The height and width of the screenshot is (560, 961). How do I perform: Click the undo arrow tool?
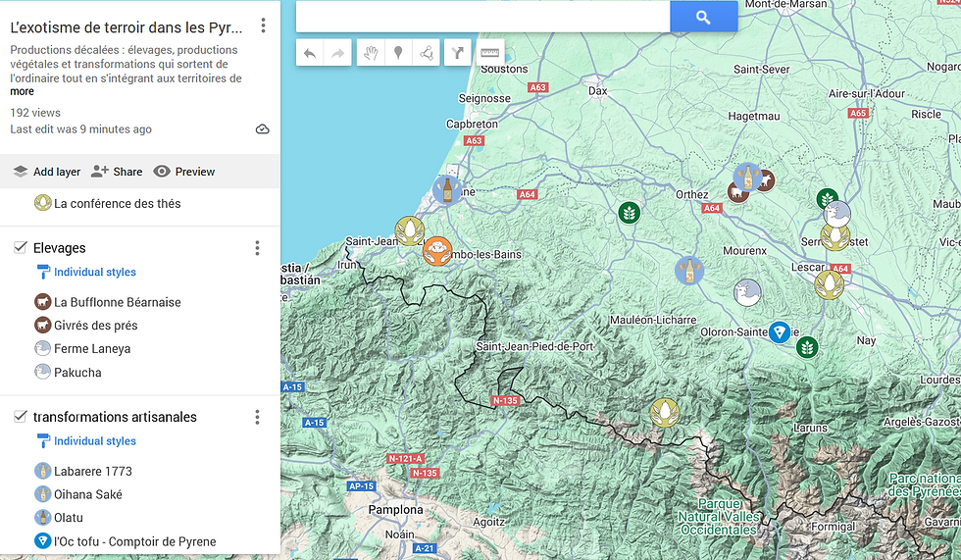click(x=310, y=53)
